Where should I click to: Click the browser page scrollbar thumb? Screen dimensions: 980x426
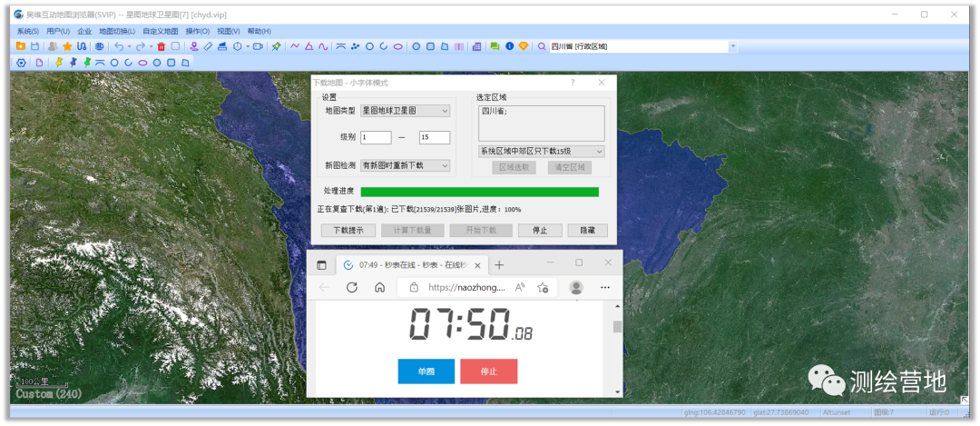(x=618, y=326)
